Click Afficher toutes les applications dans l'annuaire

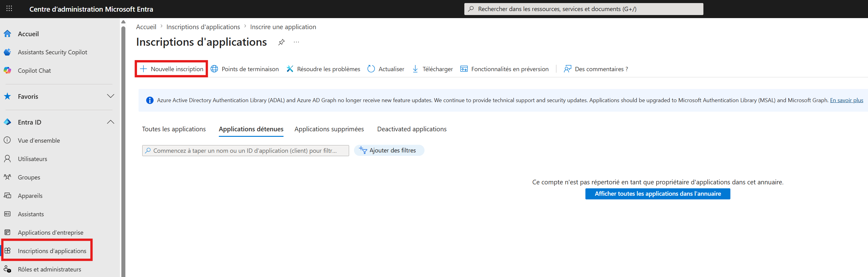(x=658, y=194)
